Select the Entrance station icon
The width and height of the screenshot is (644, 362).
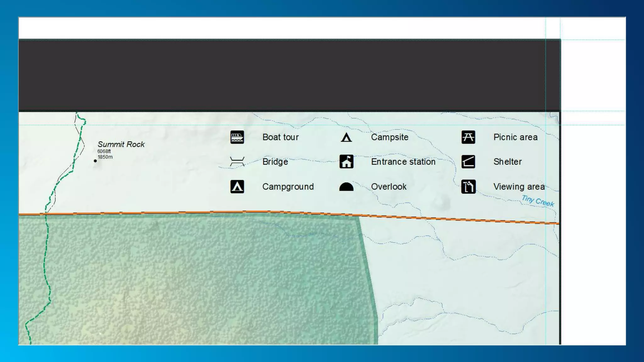point(346,162)
